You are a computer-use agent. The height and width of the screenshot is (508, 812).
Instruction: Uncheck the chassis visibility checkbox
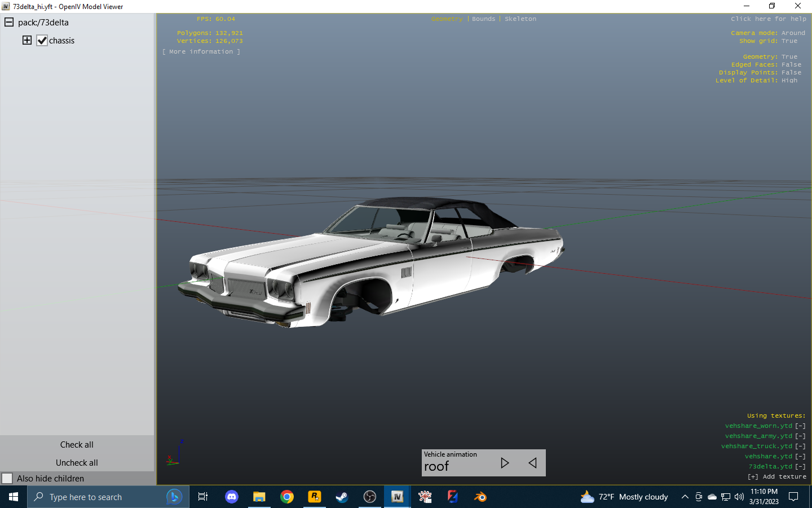pyautogui.click(x=42, y=41)
